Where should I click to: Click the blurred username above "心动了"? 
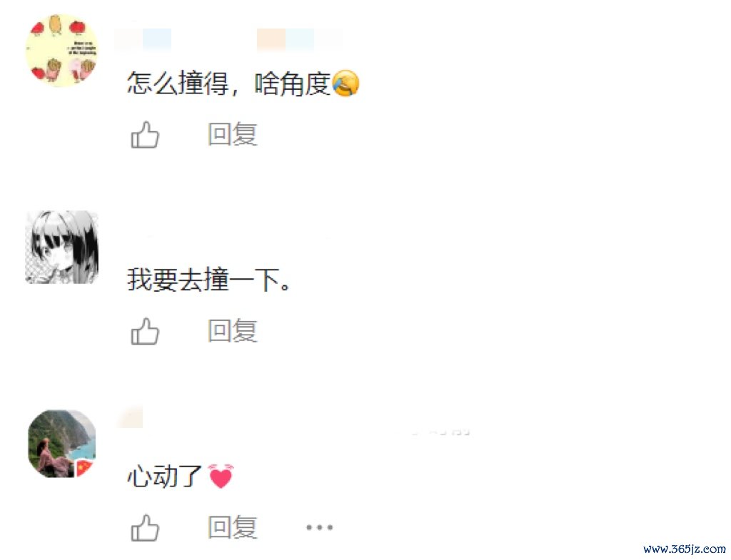130,417
